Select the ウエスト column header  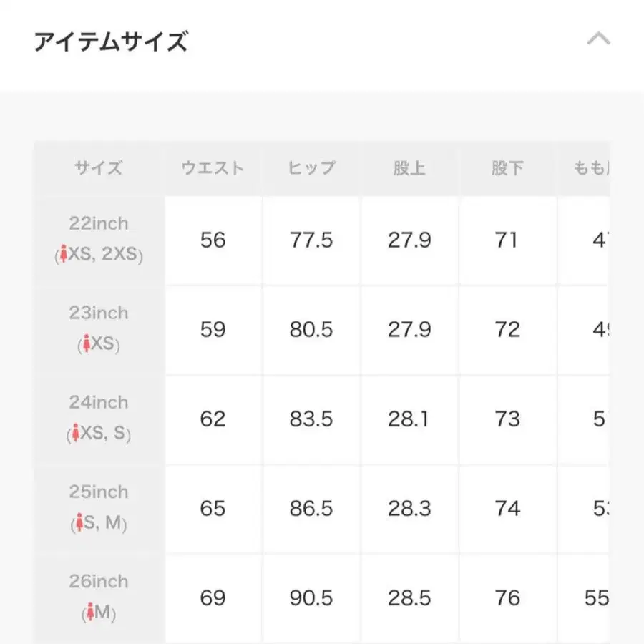point(213,169)
